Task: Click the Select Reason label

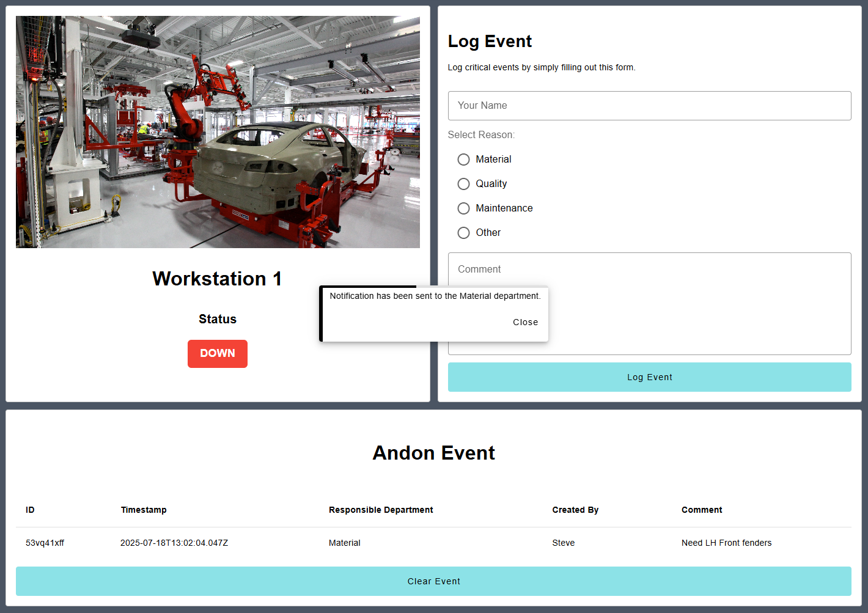Action: (x=482, y=134)
